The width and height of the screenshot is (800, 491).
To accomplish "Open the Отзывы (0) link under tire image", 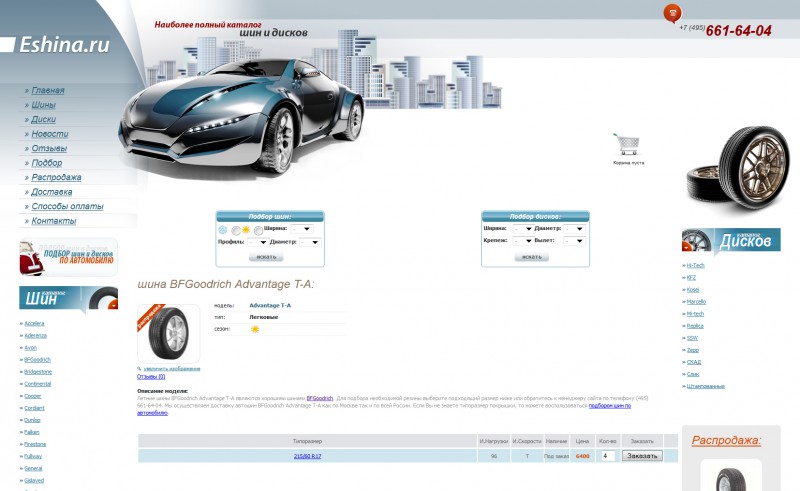I will click(x=151, y=377).
